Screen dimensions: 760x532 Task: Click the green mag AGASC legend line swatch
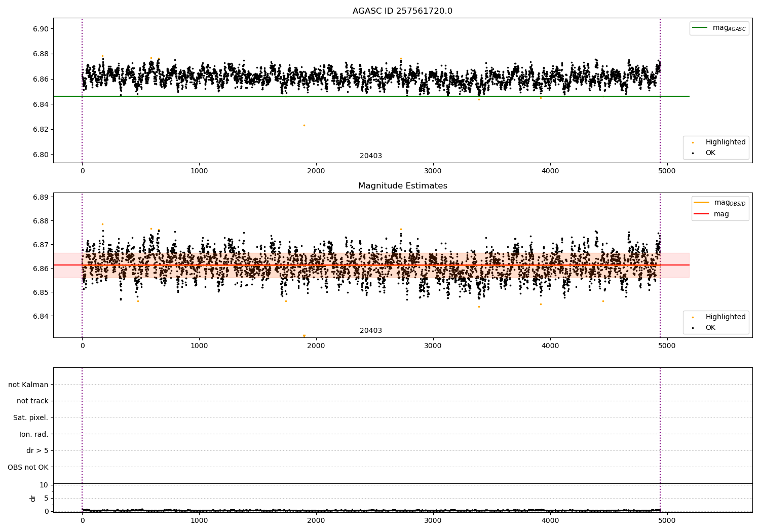pos(700,28)
